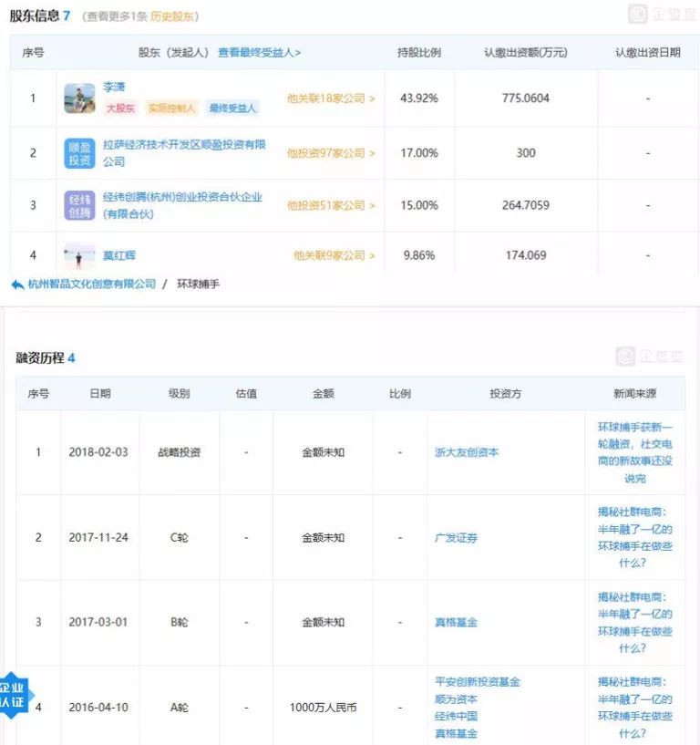Click the 最终受益人 tag
This screenshot has width=700, height=745.
coord(232,109)
